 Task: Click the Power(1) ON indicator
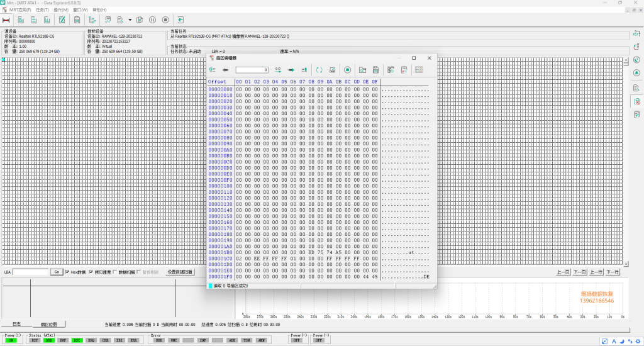[11, 340]
